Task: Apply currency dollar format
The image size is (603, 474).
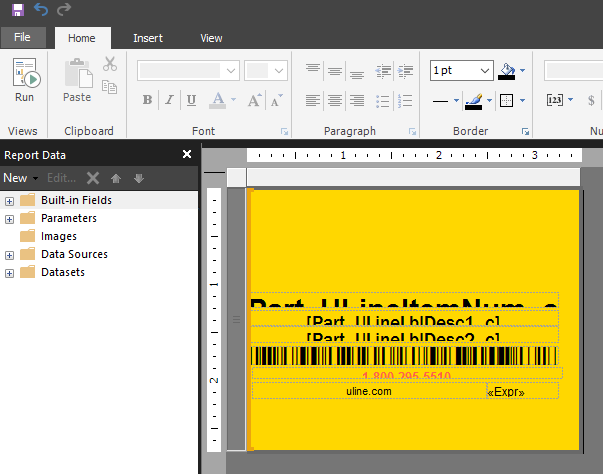Action: 591,100
